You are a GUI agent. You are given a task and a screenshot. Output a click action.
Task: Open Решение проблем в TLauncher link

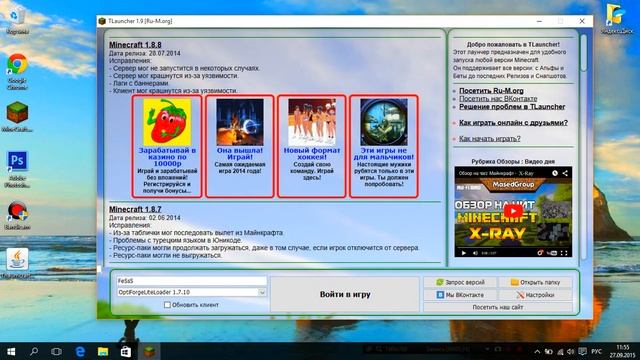512,107
